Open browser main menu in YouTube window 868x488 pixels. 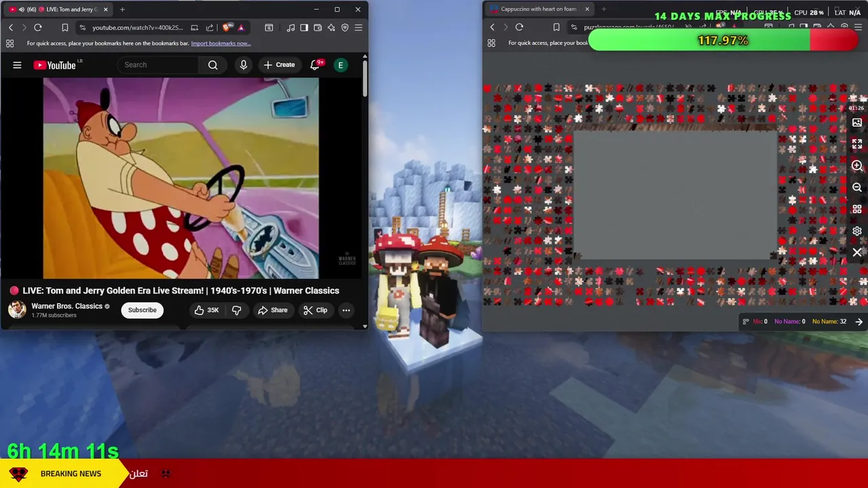pos(358,27)
